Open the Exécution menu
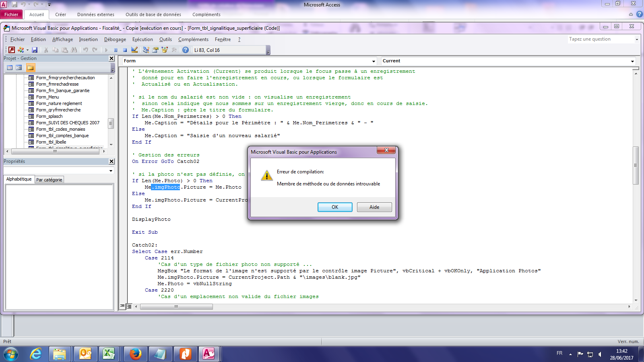Image resolution: width=644 pixels, height=362 pixels. pyautogui.click(x=142, y=39)
